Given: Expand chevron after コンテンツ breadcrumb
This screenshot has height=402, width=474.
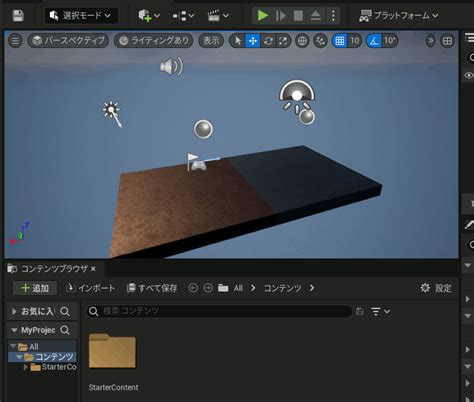Looking at the screenshot, I should click(312, 288).
